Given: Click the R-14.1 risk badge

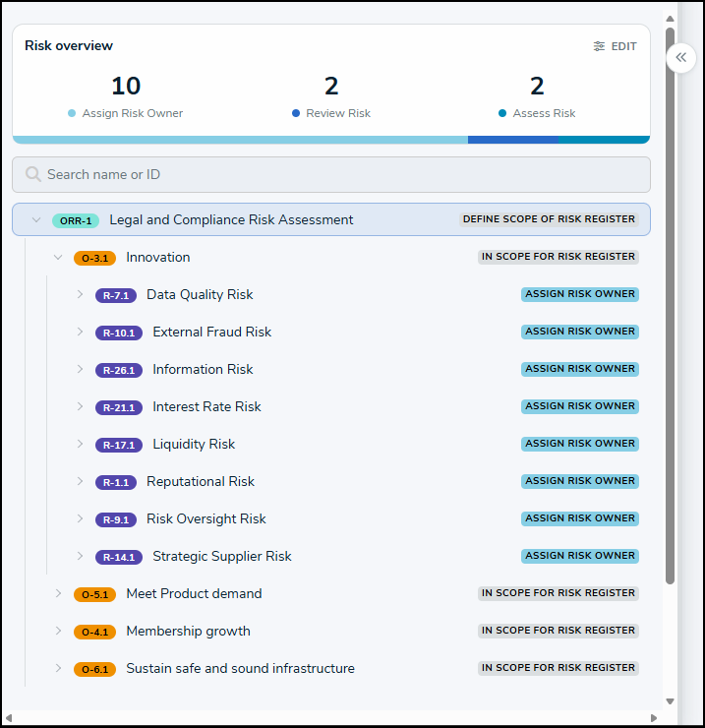Looking at the screenshot, I should (119, 557).
